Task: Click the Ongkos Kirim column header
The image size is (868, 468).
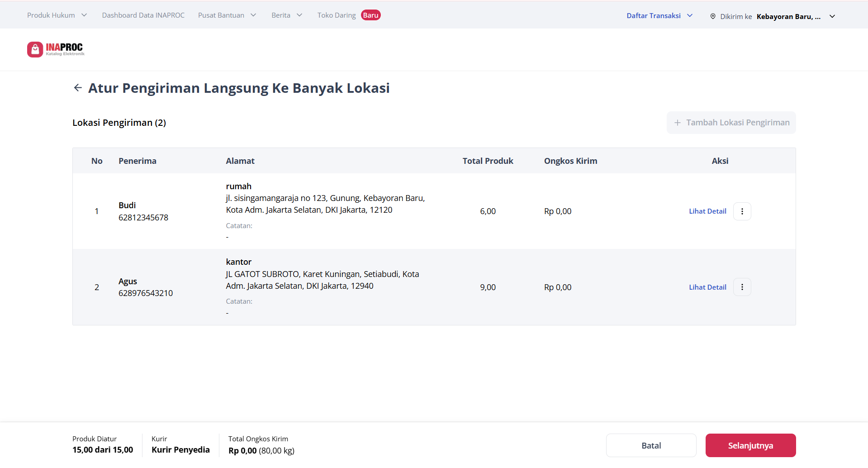Action: [x=570, y=161]
